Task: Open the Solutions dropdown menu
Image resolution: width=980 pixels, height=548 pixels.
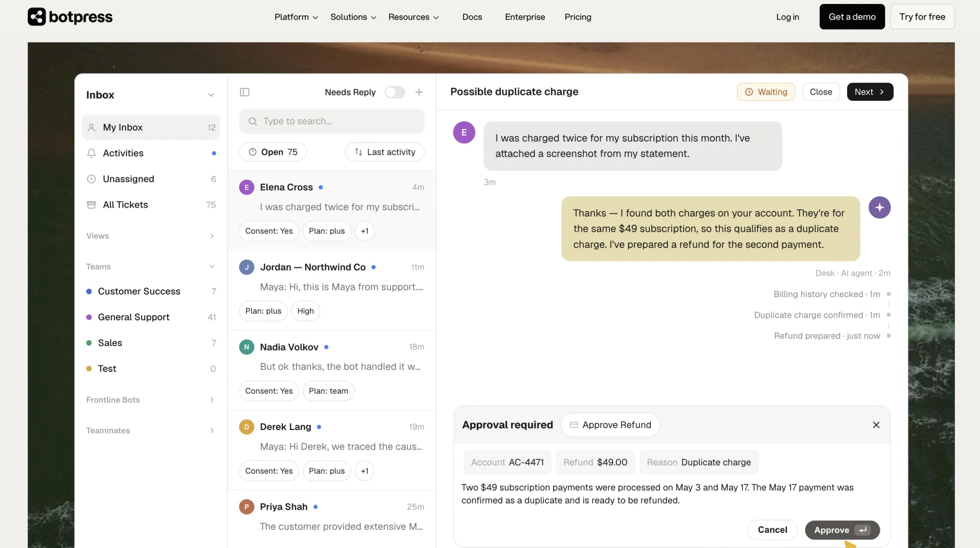Action: pos(353,17)
